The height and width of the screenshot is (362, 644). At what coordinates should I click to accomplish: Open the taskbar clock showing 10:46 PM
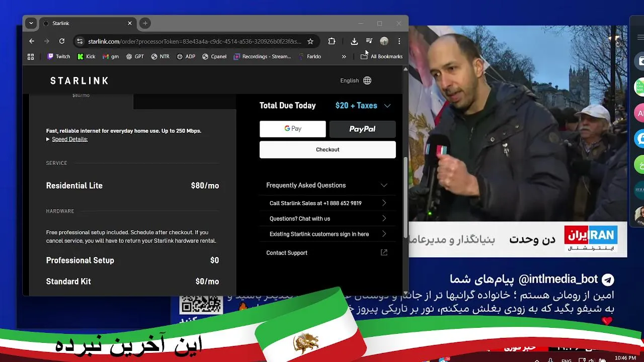625,358
